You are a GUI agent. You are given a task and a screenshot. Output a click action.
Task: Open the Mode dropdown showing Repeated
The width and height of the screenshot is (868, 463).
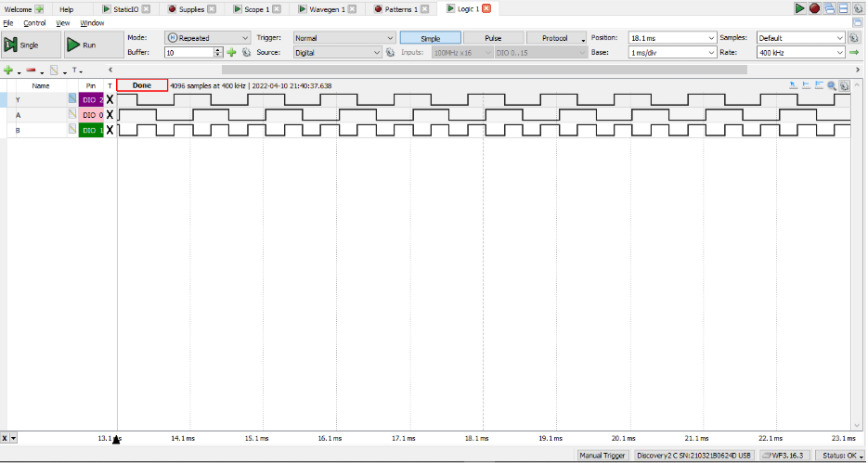(x=207, y=38)
